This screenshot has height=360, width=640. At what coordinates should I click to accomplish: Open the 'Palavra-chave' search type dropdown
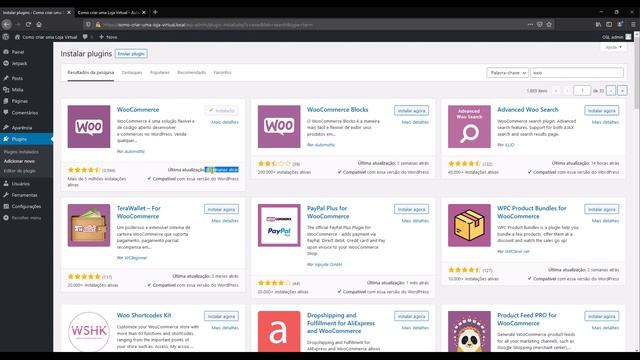coord(507,73)
